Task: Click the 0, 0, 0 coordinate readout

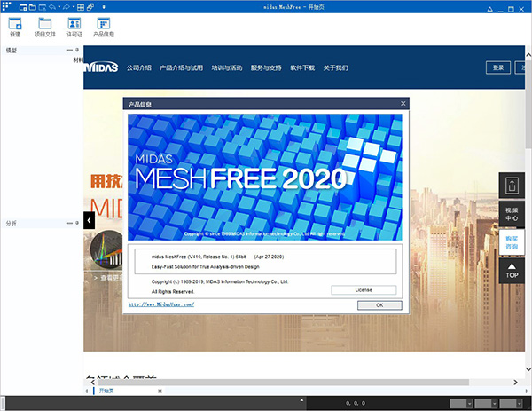Action: [x=356, y=404]
